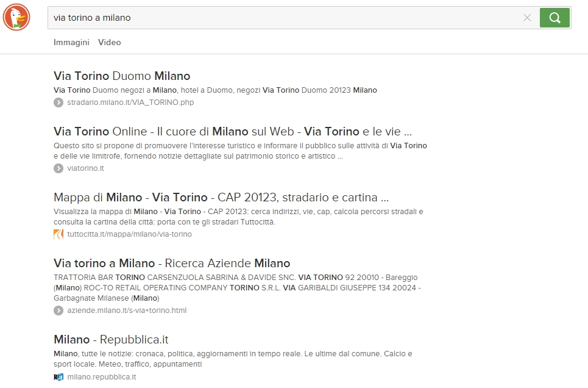Open the viatorino.it URL link
This screenshot has width=588, height=388.
(85, 168)
